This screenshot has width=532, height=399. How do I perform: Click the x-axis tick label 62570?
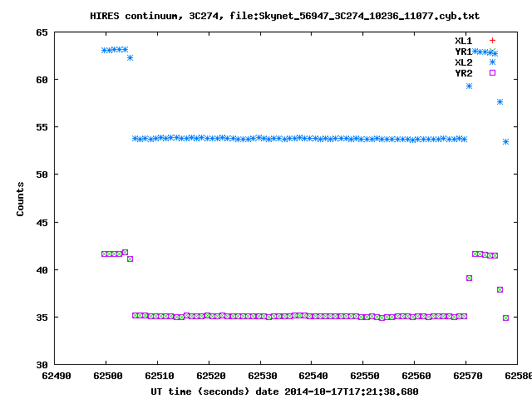click(468, 376)
